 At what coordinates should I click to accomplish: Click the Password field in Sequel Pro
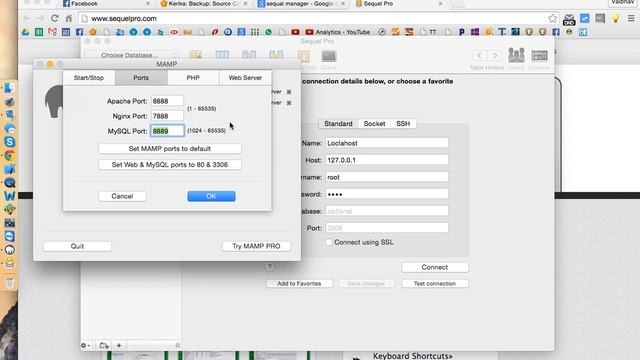387,194
